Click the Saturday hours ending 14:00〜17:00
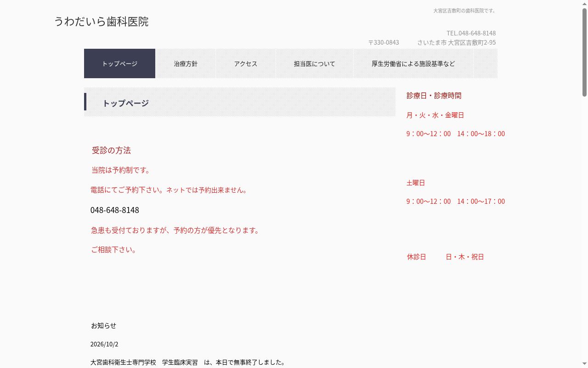This screenshot has width=588, height=368. click(x=456, y=201)
